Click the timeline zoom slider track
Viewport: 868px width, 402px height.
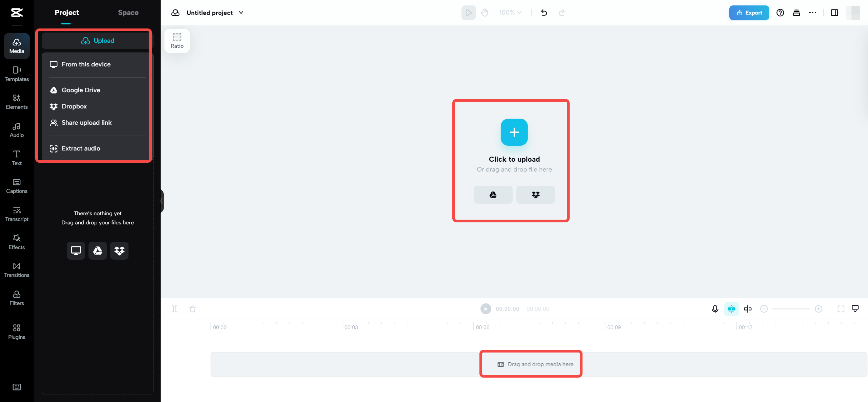tap(791, 309)
